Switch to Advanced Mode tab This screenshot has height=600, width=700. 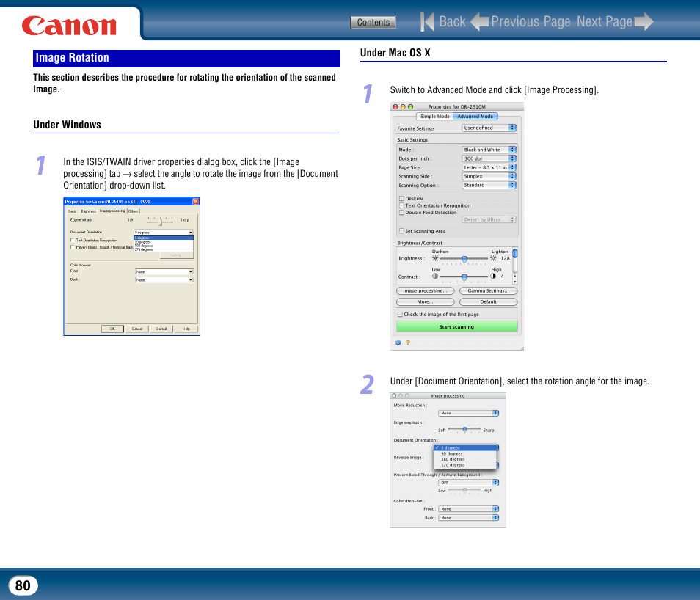pyautogui.click(x=475, y=116)
